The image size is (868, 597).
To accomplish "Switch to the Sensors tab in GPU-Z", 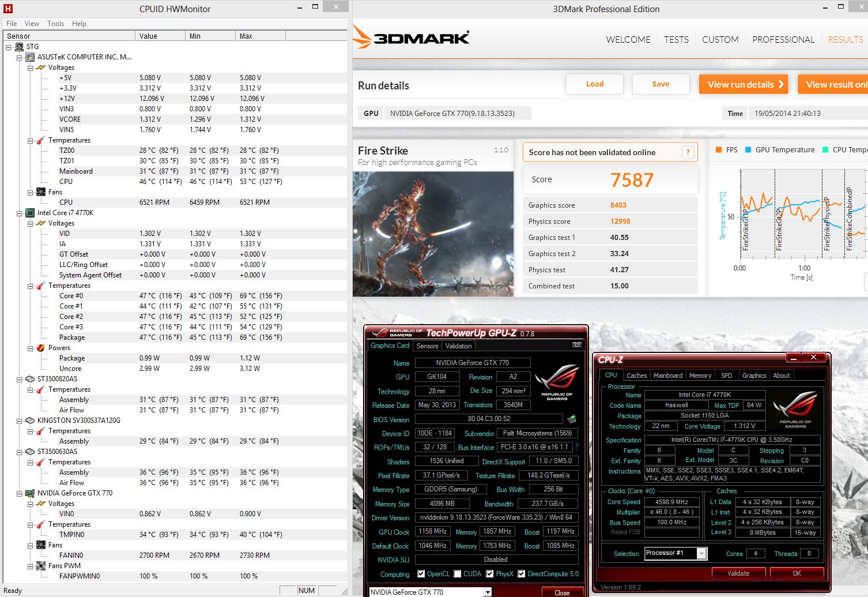I will (x=427, y=346).
